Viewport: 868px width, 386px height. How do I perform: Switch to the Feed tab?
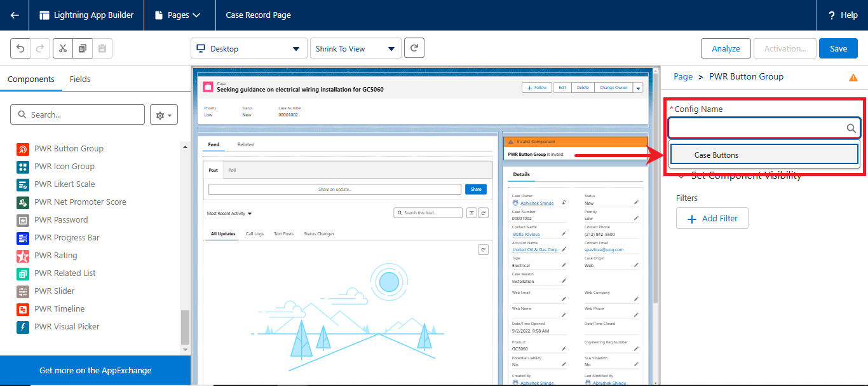click(214, 144)
